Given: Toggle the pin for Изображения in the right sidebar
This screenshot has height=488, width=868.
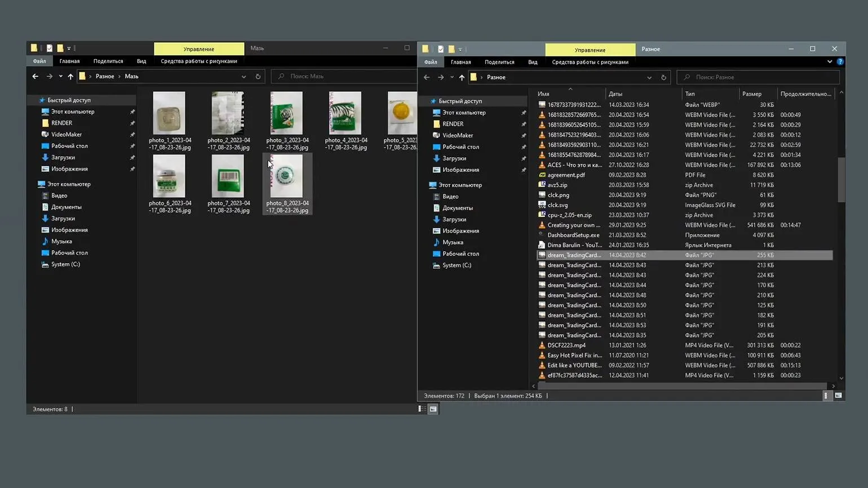Looking at the screenshot, I should 524,170.
